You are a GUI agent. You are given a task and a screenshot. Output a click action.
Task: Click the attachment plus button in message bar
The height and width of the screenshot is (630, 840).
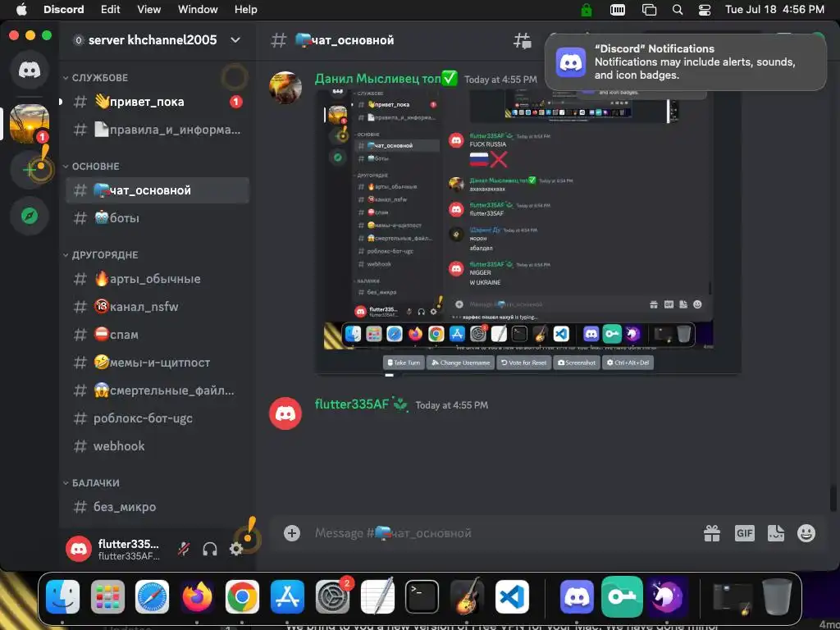[x=292, y=533]
